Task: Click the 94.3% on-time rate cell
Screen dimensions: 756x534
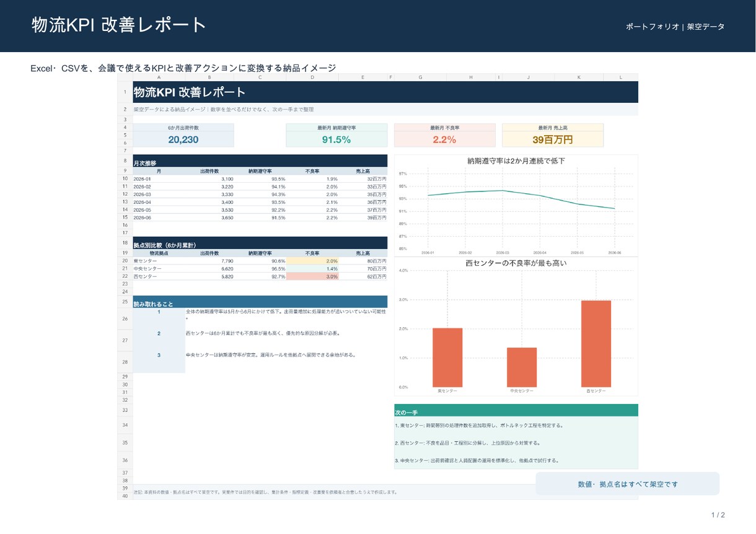Action: tap(260, 194)
